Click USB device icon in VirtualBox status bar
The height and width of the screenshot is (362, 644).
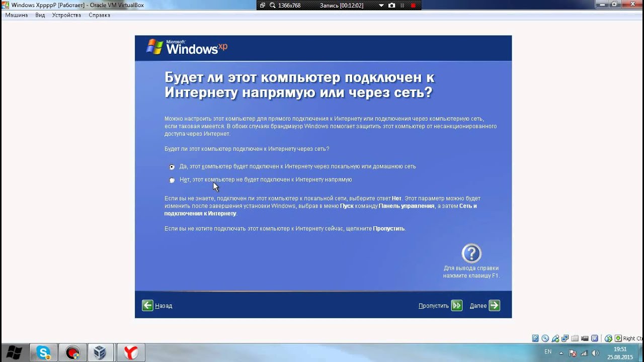click(x=555, y=338)
